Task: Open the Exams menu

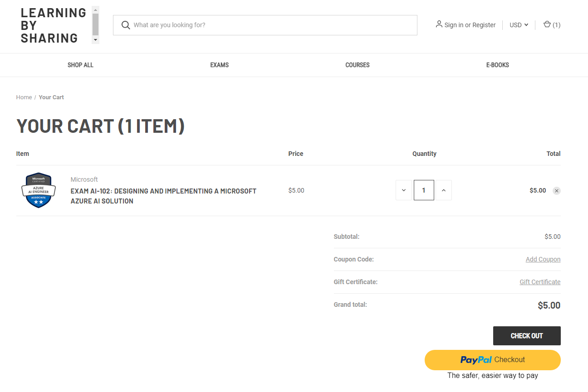Action: [220, 65]
